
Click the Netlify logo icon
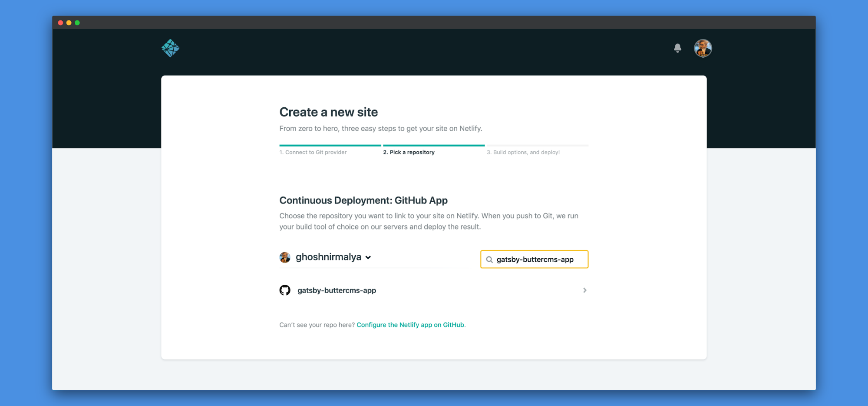[170, 48]
